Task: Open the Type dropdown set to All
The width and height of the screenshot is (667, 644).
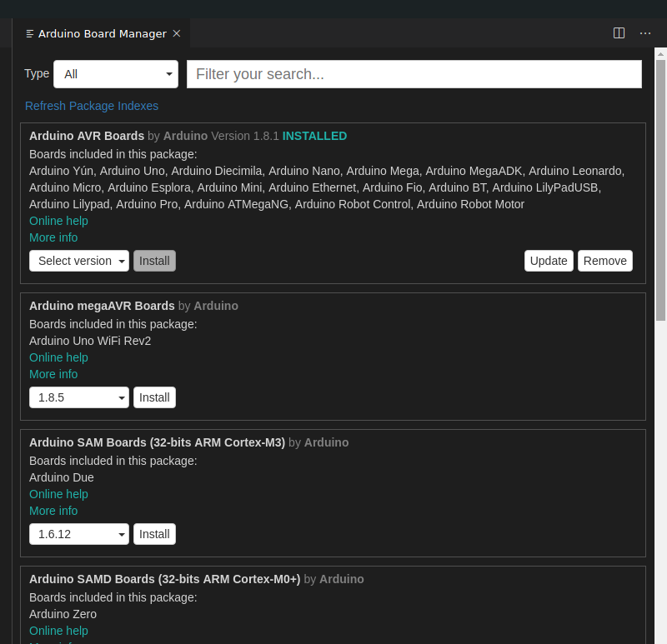Action: [116, 74]
